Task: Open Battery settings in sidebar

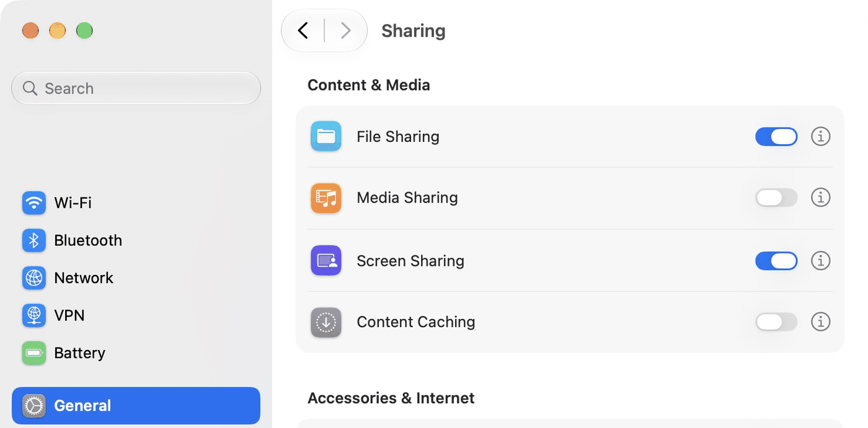Action: pos(136,353)
